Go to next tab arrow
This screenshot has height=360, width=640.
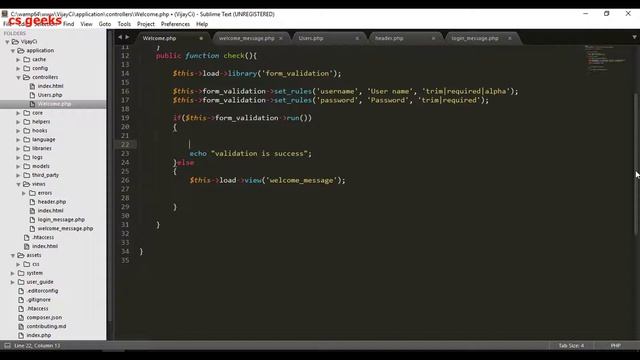click(x=127, y=37)
